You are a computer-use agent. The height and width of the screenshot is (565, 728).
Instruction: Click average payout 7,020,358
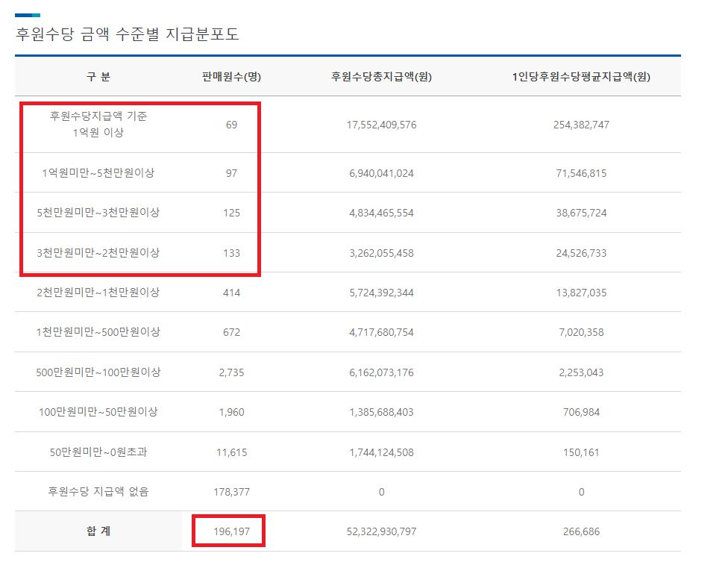[581, 332]
